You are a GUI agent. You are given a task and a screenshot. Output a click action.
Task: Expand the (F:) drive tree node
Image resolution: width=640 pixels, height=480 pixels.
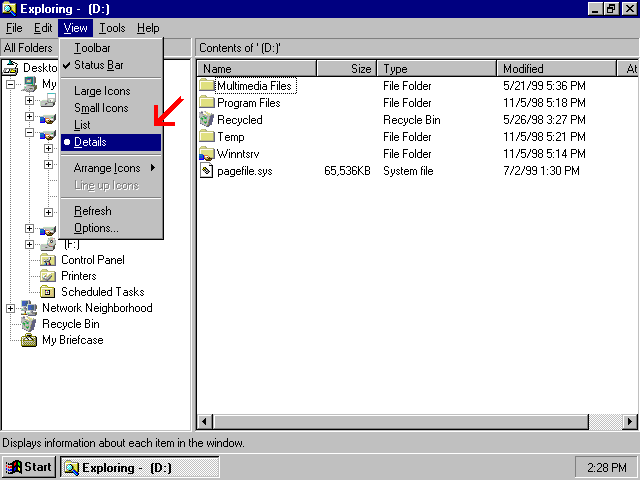click(x=29, y=244)
